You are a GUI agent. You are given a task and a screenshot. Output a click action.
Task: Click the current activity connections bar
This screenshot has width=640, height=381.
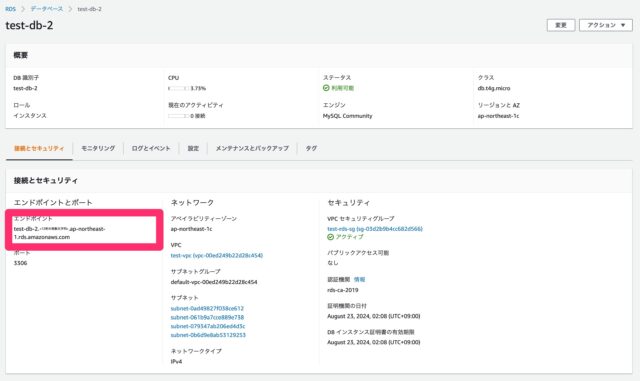click(178, 116)
